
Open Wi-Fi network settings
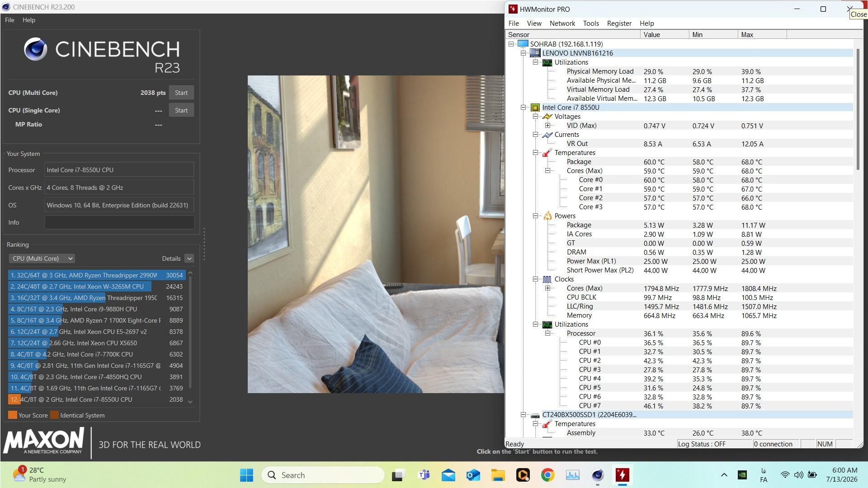pos(785,475)
